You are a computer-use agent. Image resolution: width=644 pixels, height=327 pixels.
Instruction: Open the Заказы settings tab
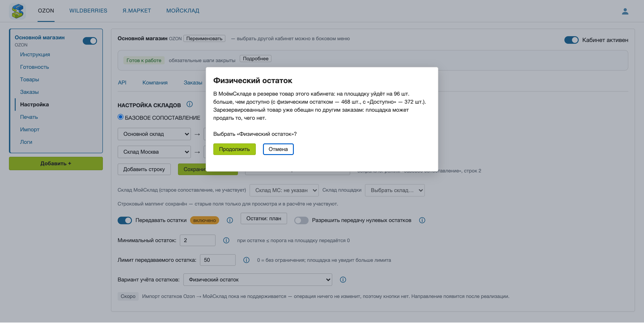click(193, 82)
